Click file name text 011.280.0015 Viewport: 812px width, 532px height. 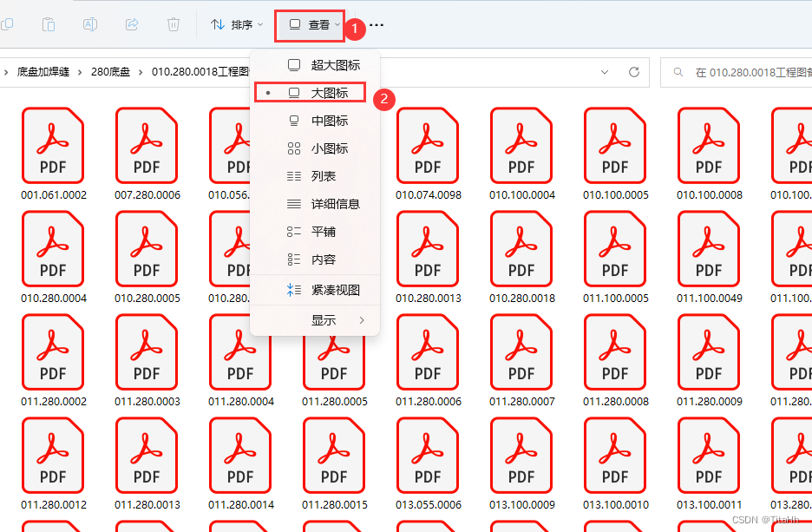[335, 504]
